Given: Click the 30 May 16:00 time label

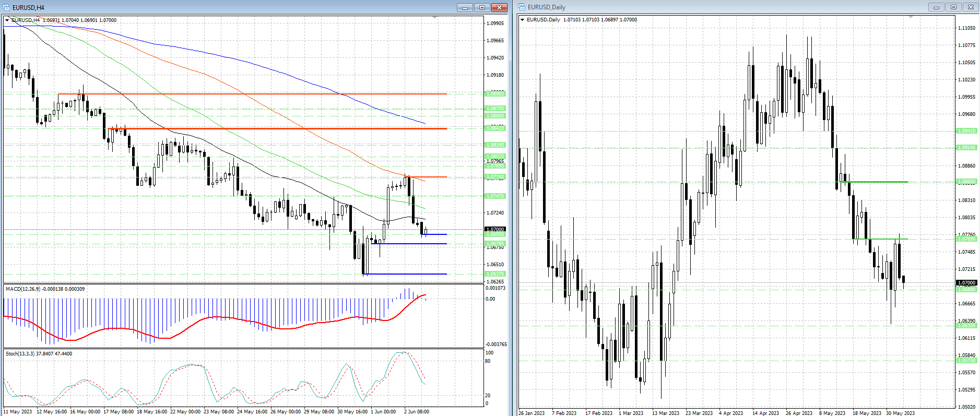Looking at the screenshot, I should click(352, 412).
